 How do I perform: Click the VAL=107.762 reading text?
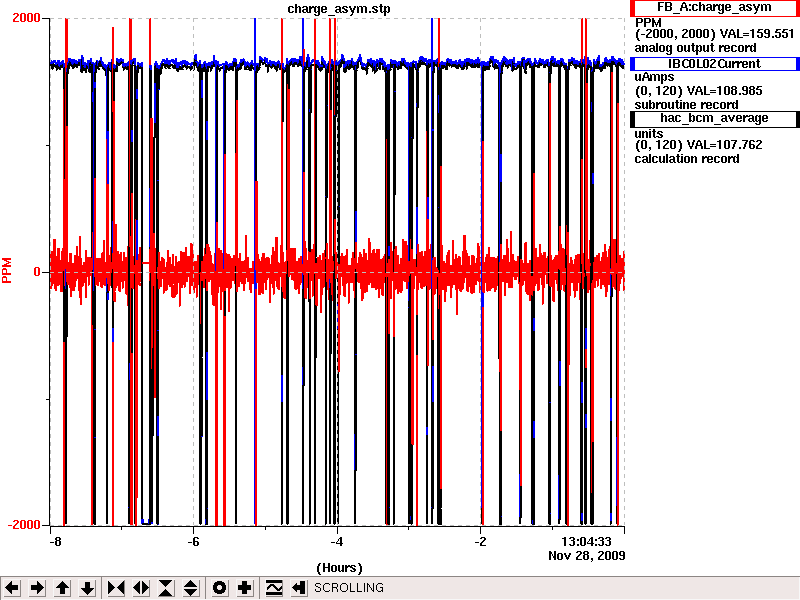point(725,145)
